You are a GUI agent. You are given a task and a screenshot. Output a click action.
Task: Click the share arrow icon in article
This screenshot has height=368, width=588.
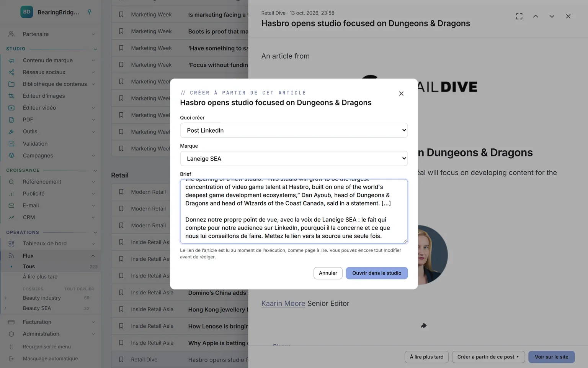tap(424, 325)
